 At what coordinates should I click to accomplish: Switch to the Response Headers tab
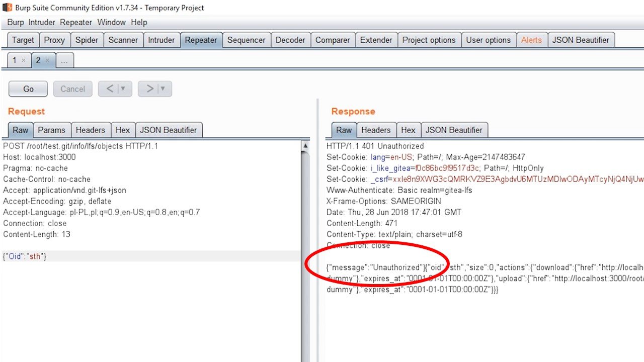pyautogui.click(x=376, y=130)
